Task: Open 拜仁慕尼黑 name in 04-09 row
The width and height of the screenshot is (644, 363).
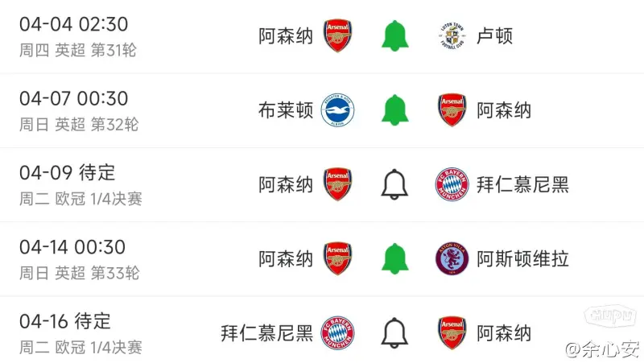Action: (522, 185)
